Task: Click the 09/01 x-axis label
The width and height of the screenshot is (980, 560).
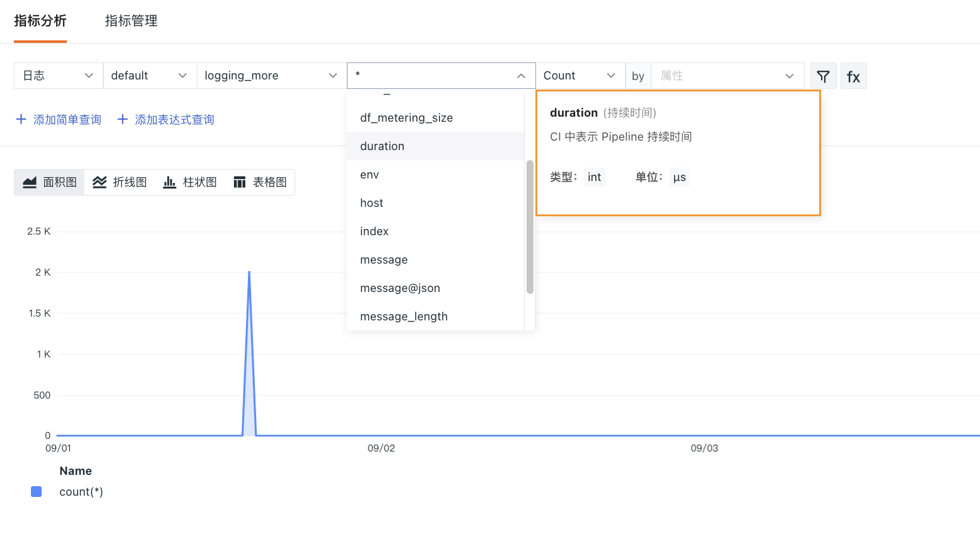Action: [58, 448]
